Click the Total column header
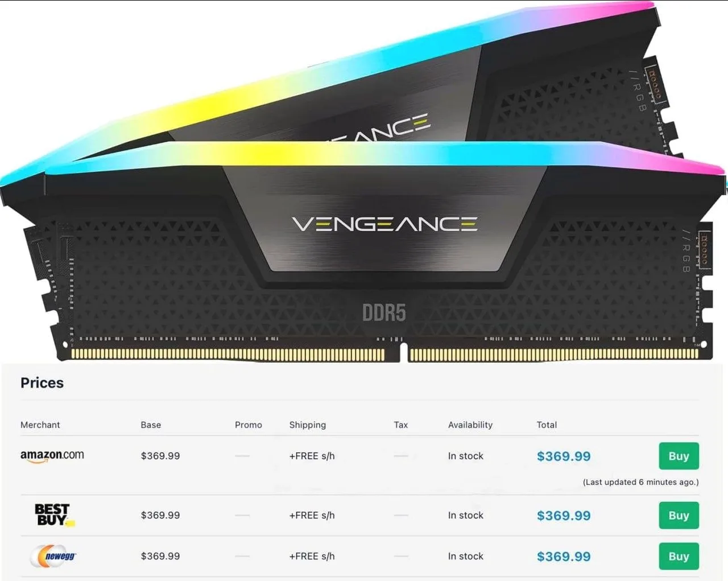The width and height of the screenshot is (728, 581). coord(547,425)
